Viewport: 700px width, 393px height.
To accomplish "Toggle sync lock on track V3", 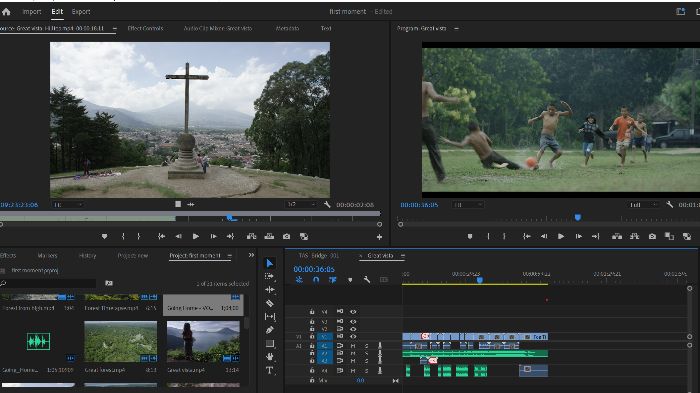I will click(340, 322).
